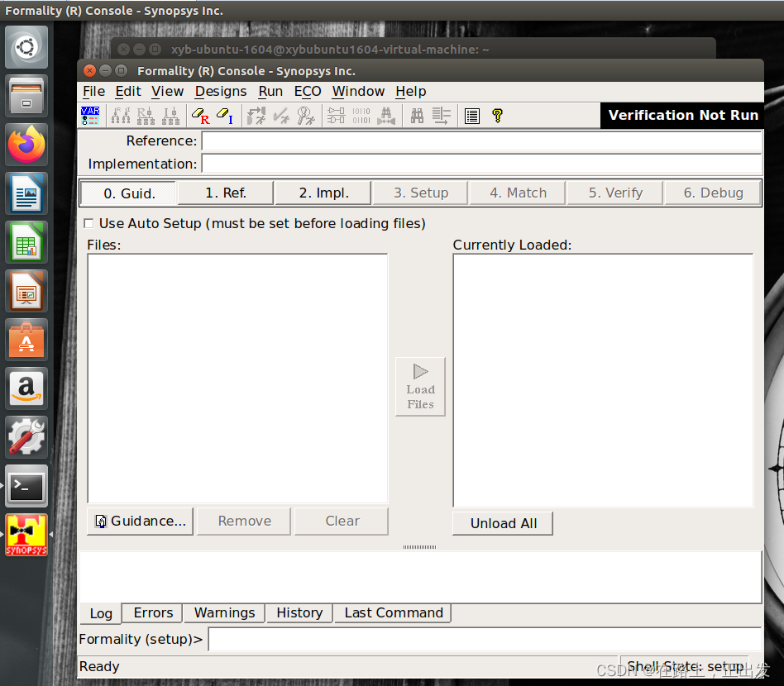Click the run diagnose lightbulb toolbar icon

point(305,116)
